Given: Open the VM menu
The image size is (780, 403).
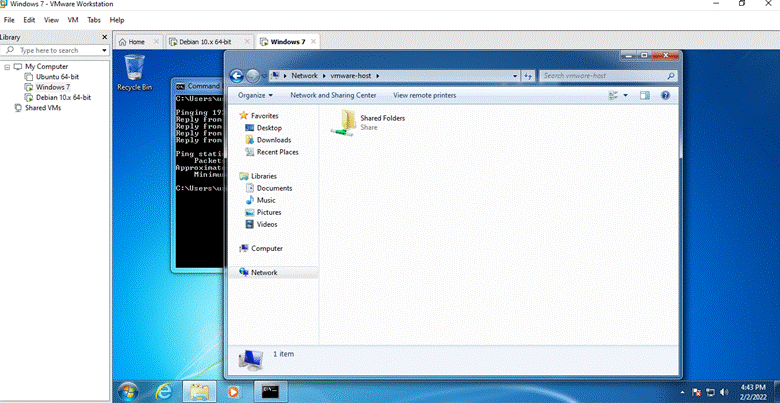Looking at the screenshot, I should (x=73, y=20).
